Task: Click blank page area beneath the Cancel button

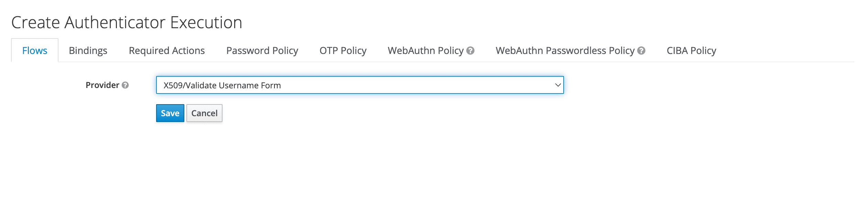Action: tap(204, 158)
